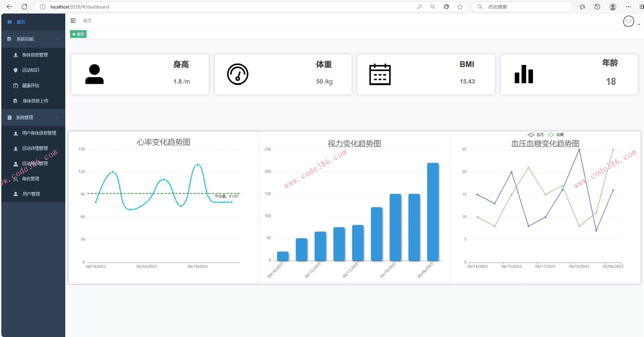The width and height of the screenshot is (644, 337).
Task: Refresh the page with the reload icon
Action: pyautogui.click(x=24, y=7)
